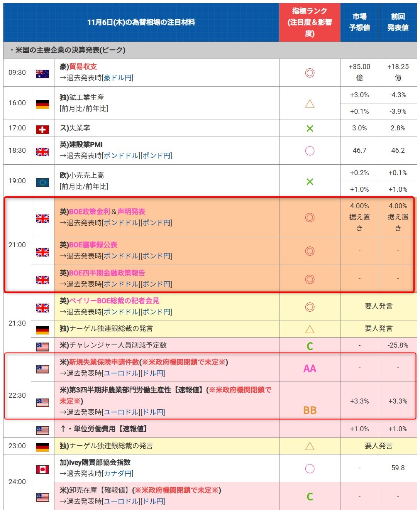Click the 市場予想値 column header
Screen dimensions: 420x510
pos(359,22)
